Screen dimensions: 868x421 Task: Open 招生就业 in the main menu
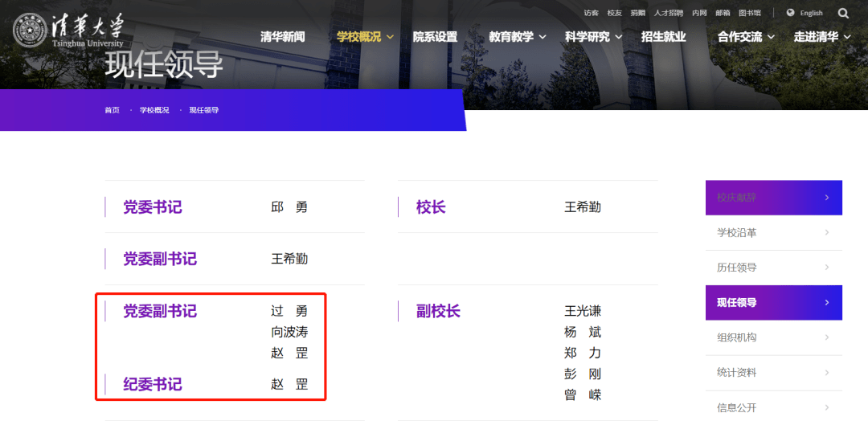664,37
